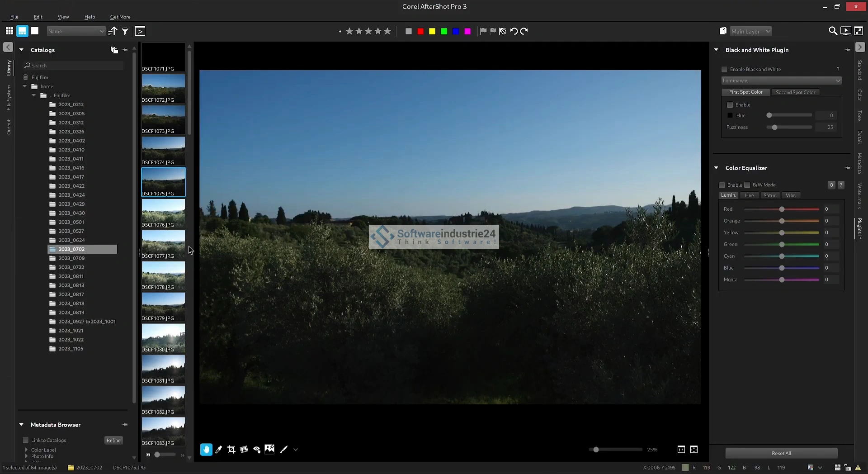The image size is (868, 474).
Task: Select the Crop tool
Action: tap(231, 449)
